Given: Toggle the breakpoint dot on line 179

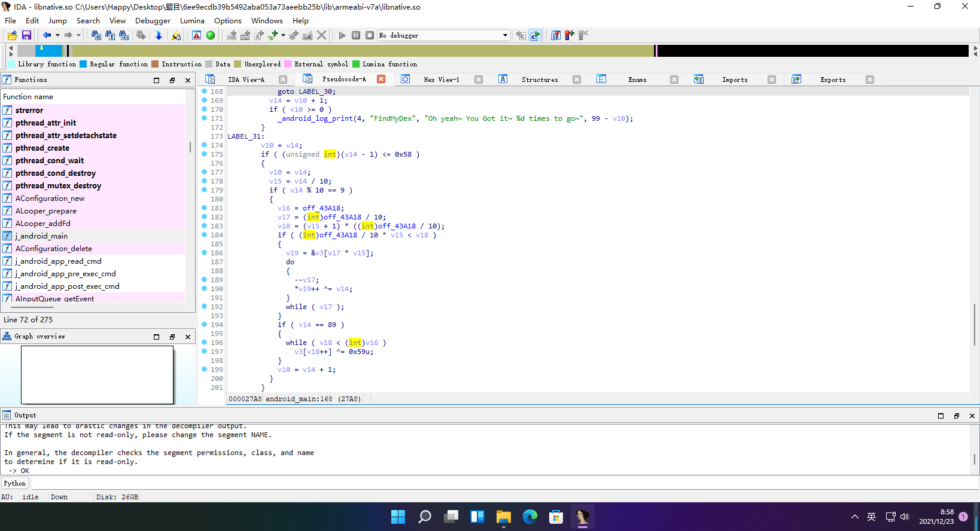Looking at the screenshot, I should [x=204, y=190].
